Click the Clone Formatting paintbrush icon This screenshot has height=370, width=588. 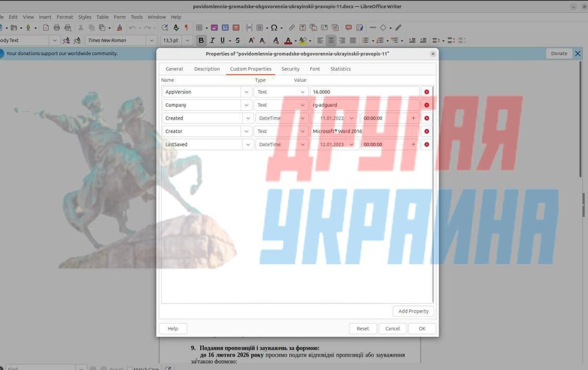pyautogui.click(x=120, y=28)
